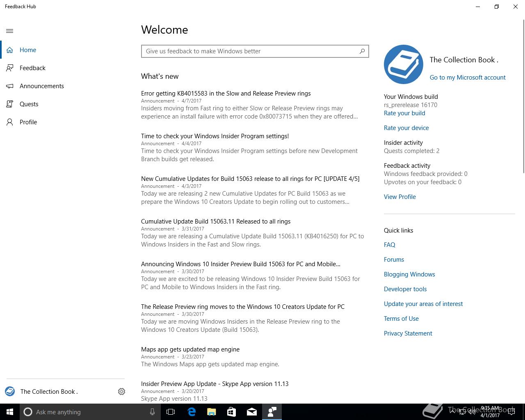This screenshot has height=420, width=525.
Task: Launch Microsoft Edge from taskbar
Action: 192,412
